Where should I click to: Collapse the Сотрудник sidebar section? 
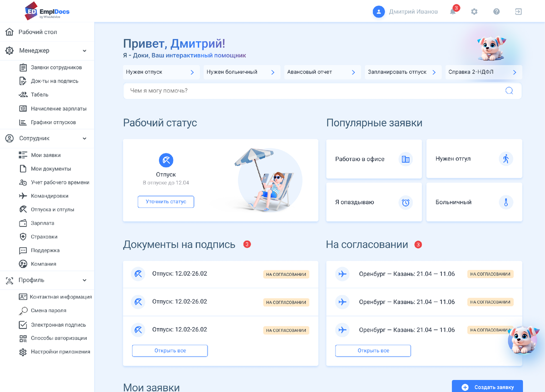(x=84, y=138)
